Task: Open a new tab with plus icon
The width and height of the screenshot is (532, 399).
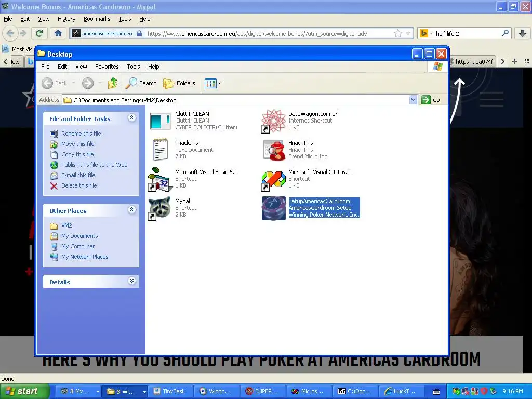Action: (515, 61)
